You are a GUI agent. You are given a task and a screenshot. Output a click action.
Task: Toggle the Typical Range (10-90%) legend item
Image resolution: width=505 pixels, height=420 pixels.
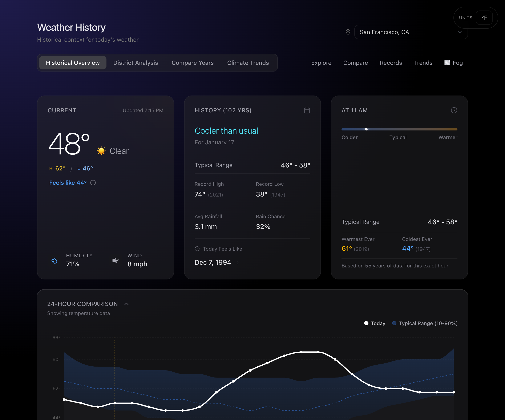(424, 323)
